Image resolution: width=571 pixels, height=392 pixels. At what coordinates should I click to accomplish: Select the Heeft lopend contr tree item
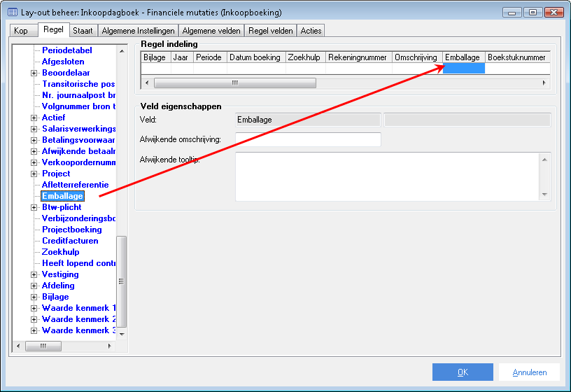[x=78, y=263]
